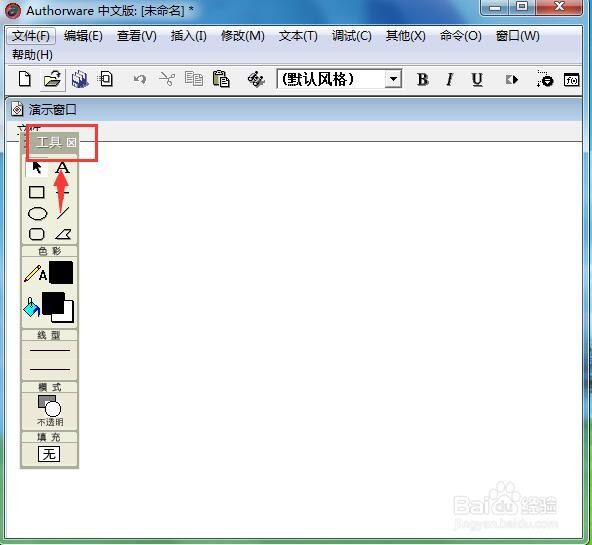Click the Find toolbar icon

point(256,80)
